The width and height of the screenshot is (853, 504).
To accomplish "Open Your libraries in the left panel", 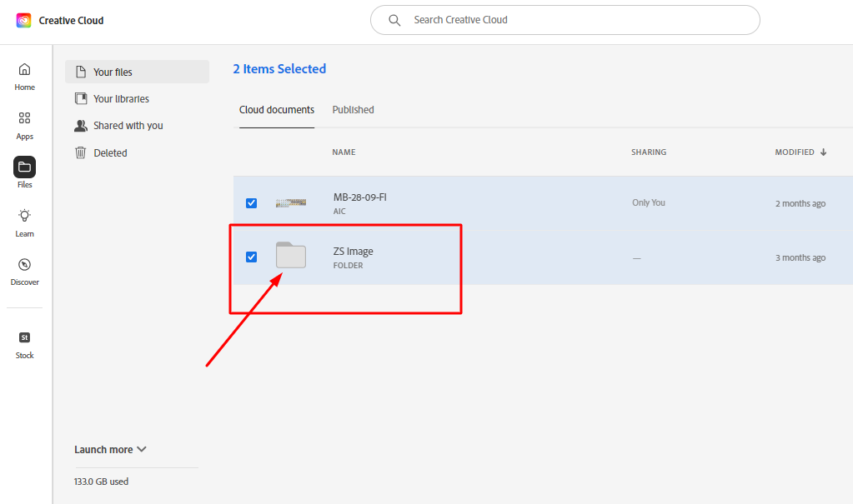I will (x=121, y=99).
